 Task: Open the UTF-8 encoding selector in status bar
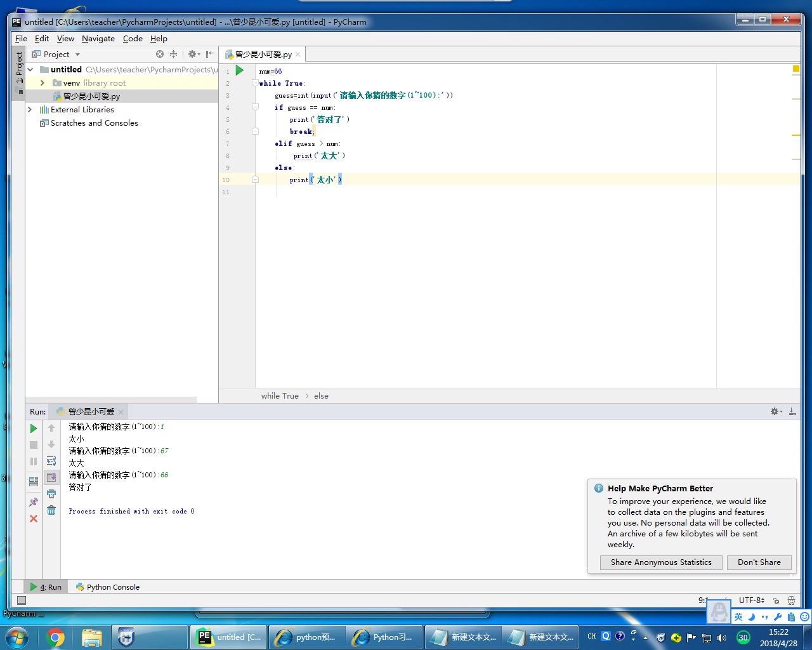click(x=751, y=600)
